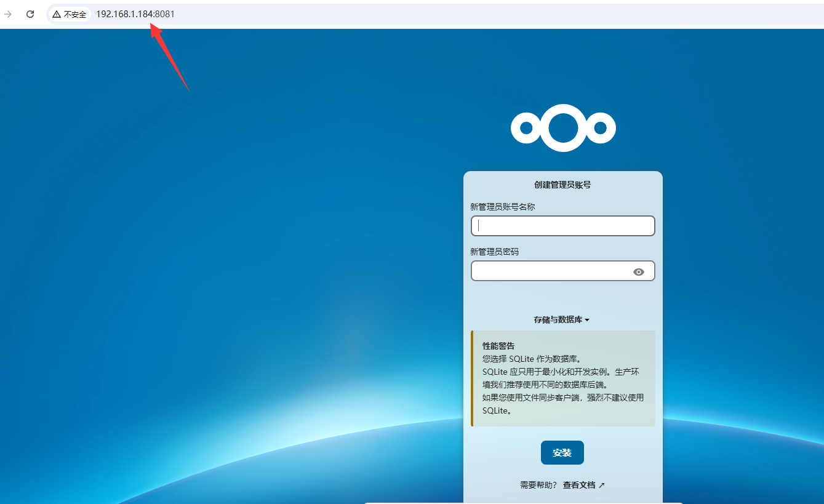Expand the 存储与数据库 section
This screenshot has width=824, height=504.
pyautogui.click(x=562, y=320)
